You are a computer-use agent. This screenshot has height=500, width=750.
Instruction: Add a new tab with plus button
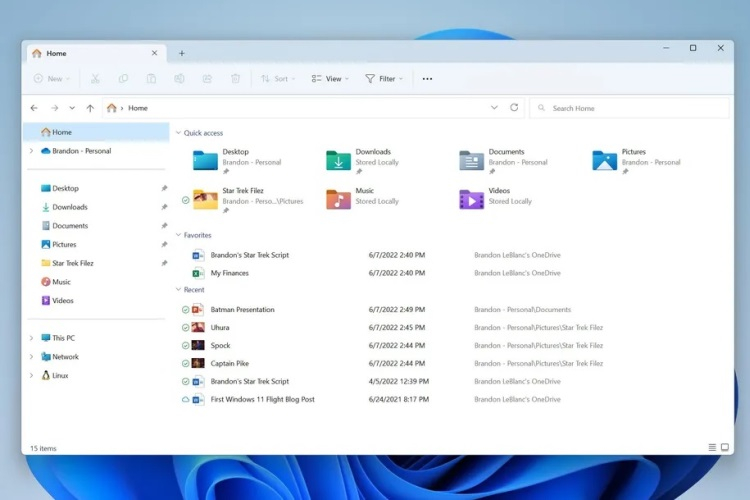coord(181,53)
